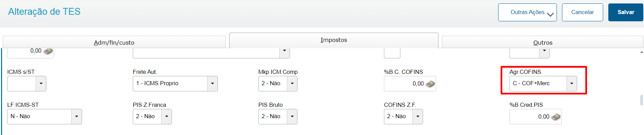Click calculator icon in top-left 0,00 field
Viewport: 644px width, 135px height.
click(x=48, y=51)
